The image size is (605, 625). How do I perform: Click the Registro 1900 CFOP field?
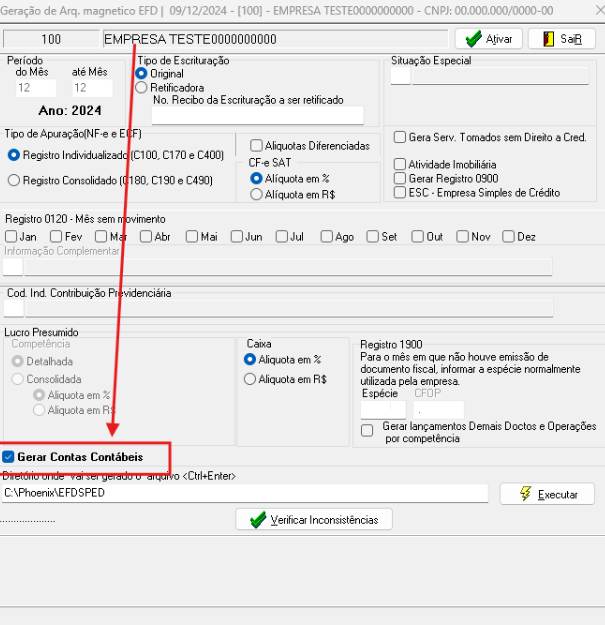tap(438, 410)
